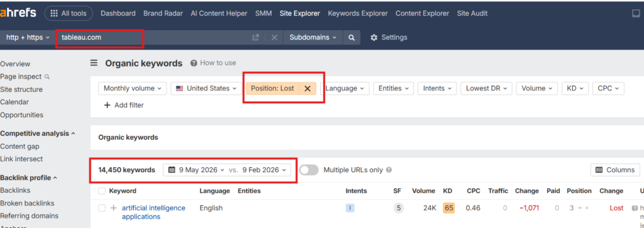Open AI Content Helper
The image size is (644, 228).
tap(219, 13)
